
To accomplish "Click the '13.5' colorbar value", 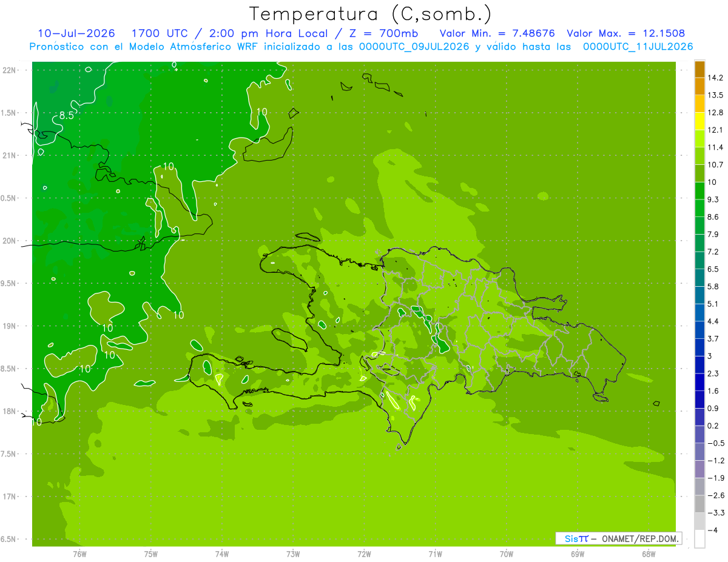I will (716, 95).
